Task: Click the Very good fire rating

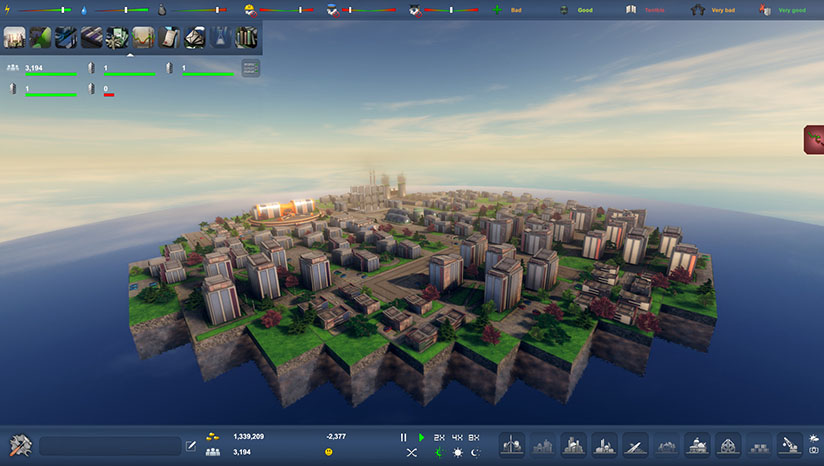Action: 792,10
